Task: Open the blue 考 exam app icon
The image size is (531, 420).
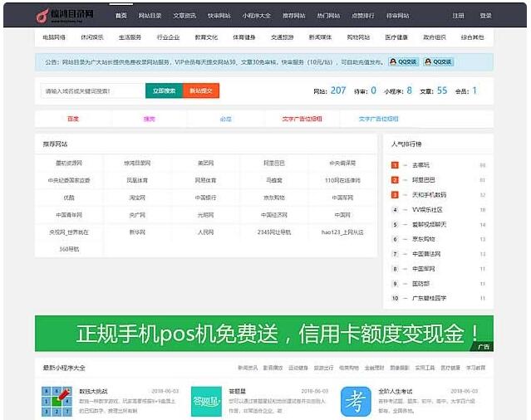Action: tap(355, 402)
